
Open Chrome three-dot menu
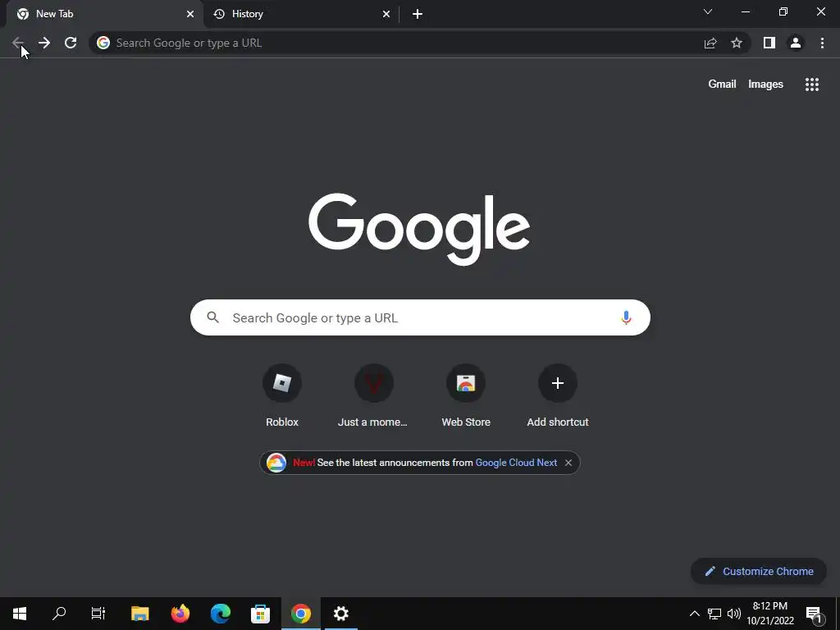[x=822, y=43]
